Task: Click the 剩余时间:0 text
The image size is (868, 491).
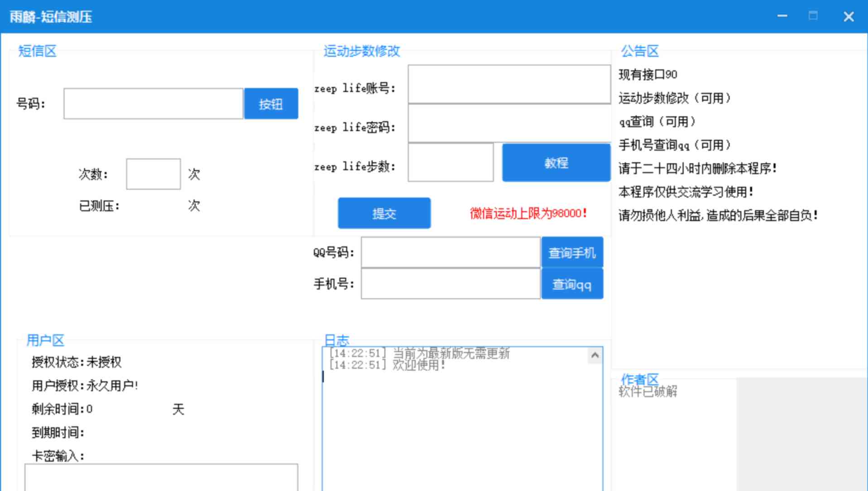Action: 62,409
